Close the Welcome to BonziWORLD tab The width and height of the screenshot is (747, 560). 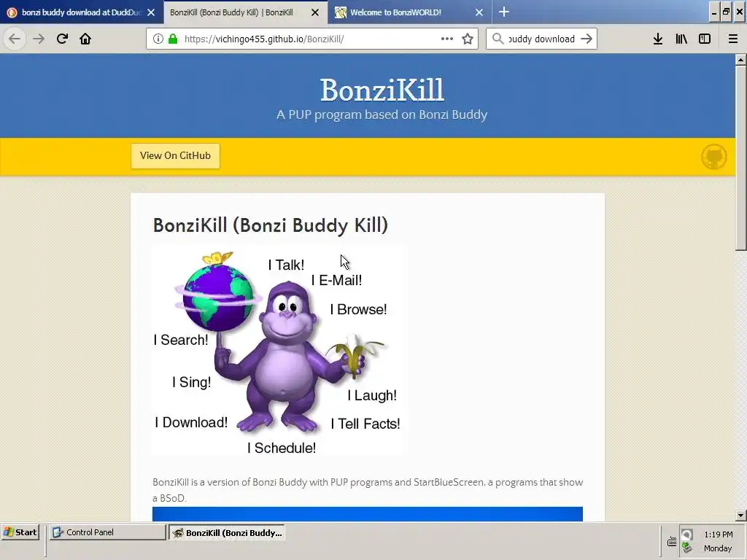point(479,12)
